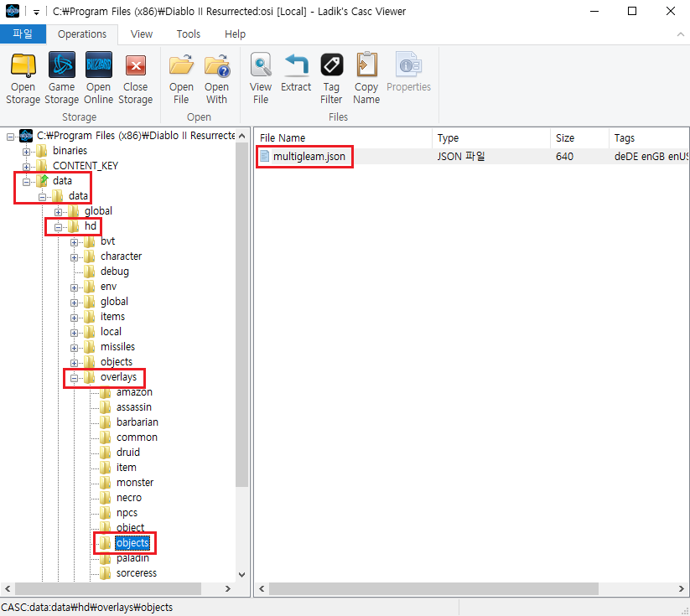690x616 pixels.
Task: Select the debug folder in tree
Action: (114, 271)
